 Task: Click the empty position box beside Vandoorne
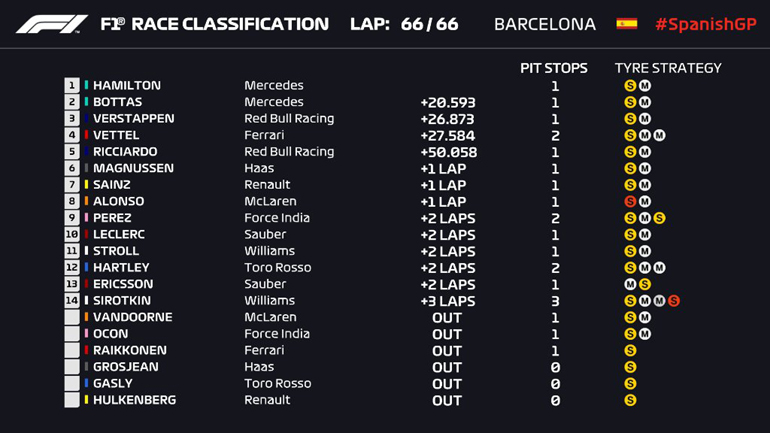coord(72,318)
